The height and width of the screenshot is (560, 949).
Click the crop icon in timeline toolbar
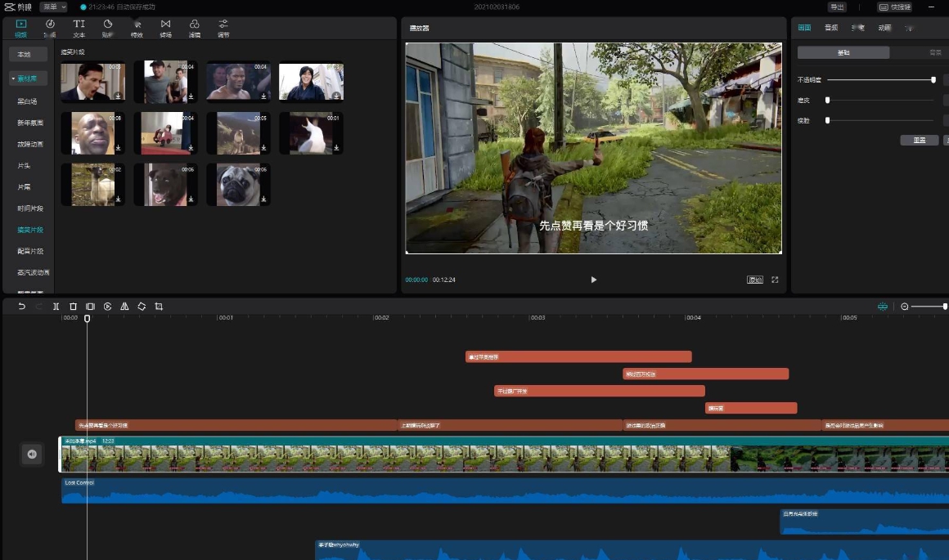159,307
